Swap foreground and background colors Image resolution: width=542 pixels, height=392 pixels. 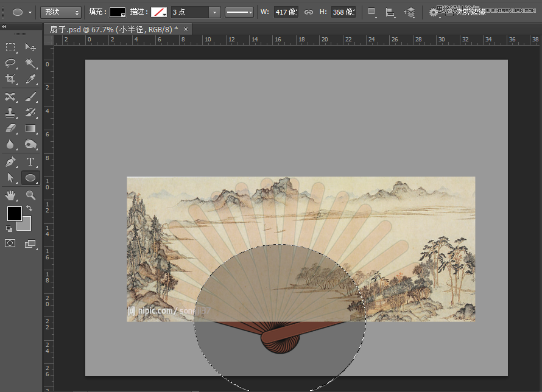(x=29, y=208)
